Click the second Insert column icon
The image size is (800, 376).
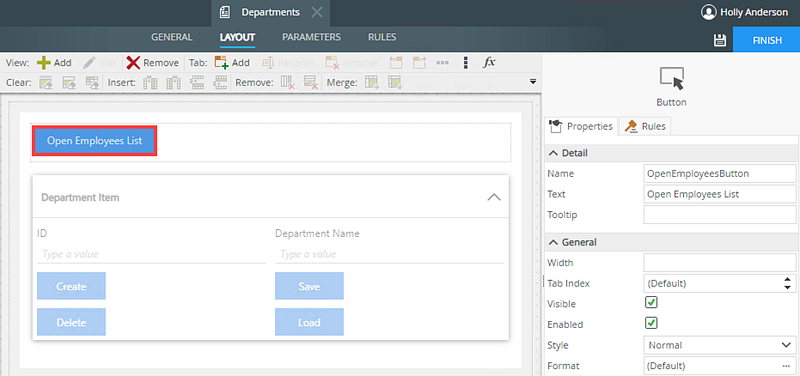pos(173,82)
